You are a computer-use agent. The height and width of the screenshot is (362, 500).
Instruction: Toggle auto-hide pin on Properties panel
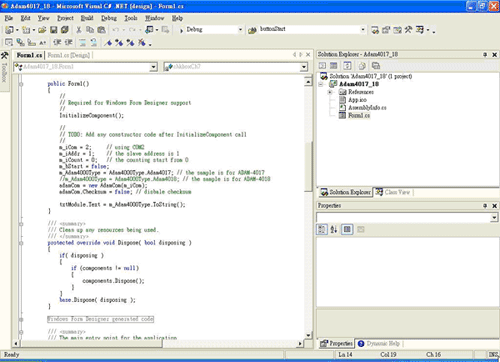point(485,206)
